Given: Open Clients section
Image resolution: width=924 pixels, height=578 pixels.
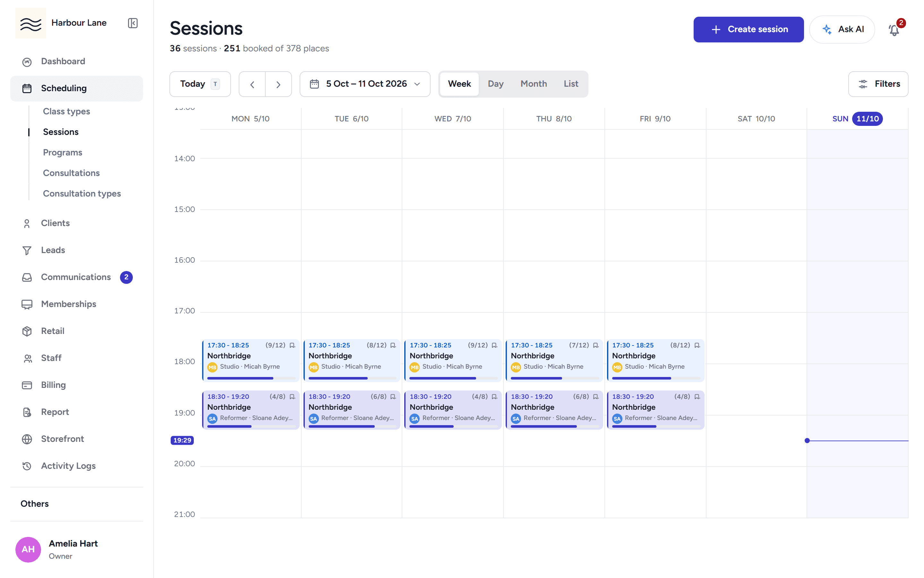Looking at the screenshot, I should coord(76,223).
